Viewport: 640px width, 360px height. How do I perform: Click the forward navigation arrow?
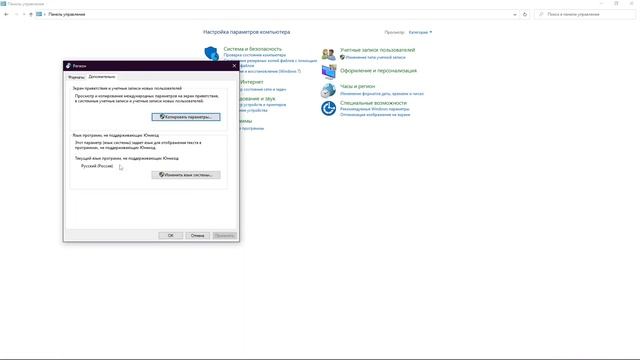pos(17,14)
